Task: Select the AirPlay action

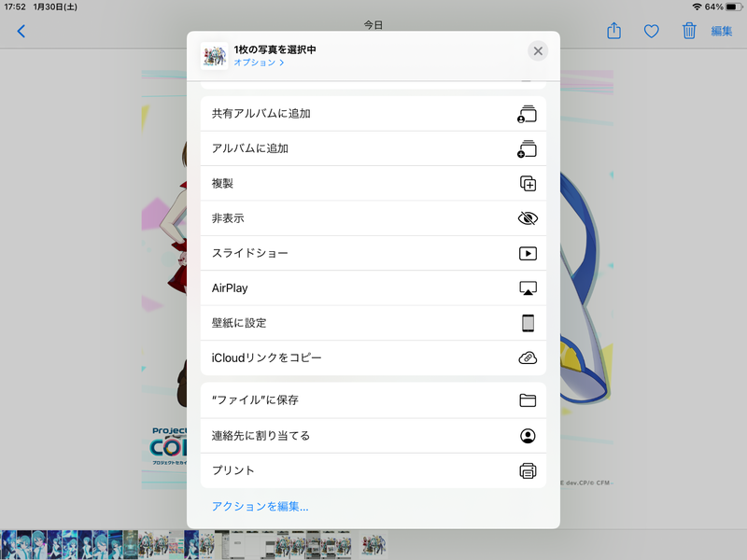Action: (x=373, y=288)
